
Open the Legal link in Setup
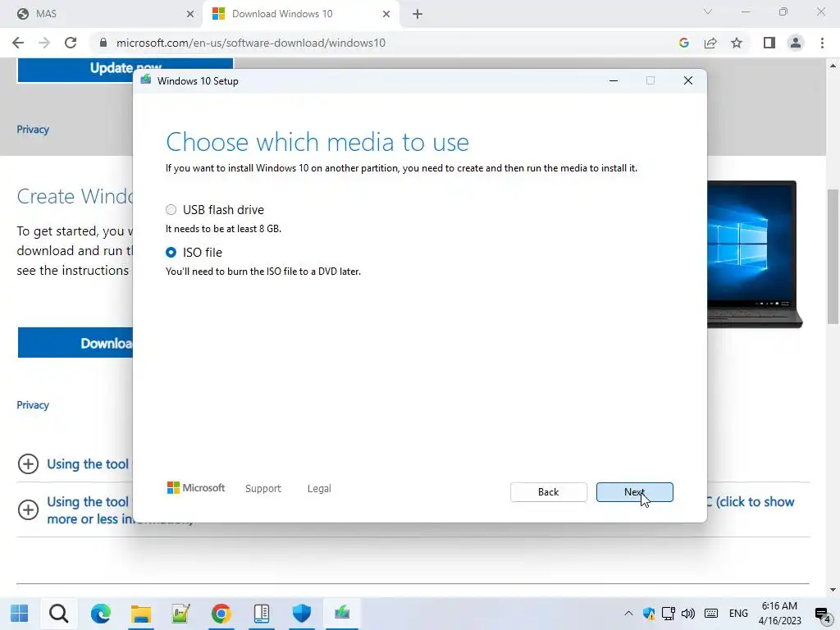tap(319, 489)
